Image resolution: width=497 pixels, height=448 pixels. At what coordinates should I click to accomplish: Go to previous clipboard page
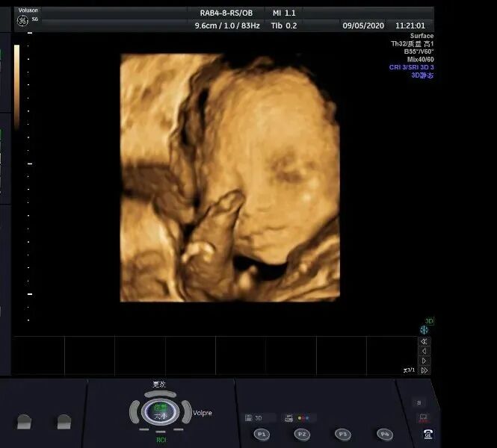(x=424, y=351)
